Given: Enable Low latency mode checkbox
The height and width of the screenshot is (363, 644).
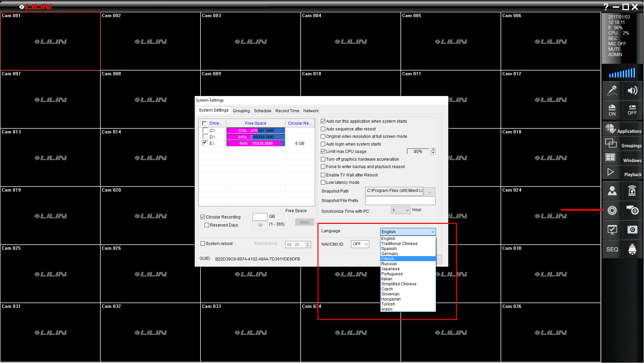Looking at the screenshot, I should [x=323, y=183].
